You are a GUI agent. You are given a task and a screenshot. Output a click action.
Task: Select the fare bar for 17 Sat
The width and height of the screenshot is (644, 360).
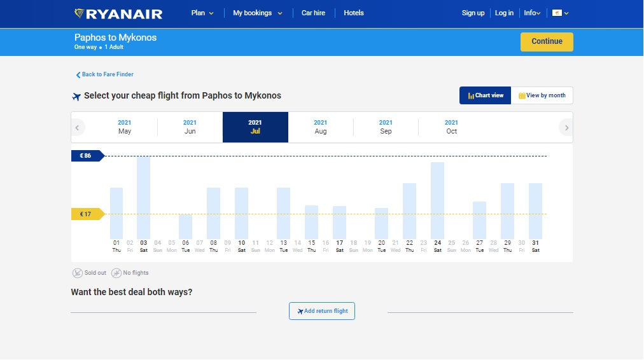tap(339, 223)
